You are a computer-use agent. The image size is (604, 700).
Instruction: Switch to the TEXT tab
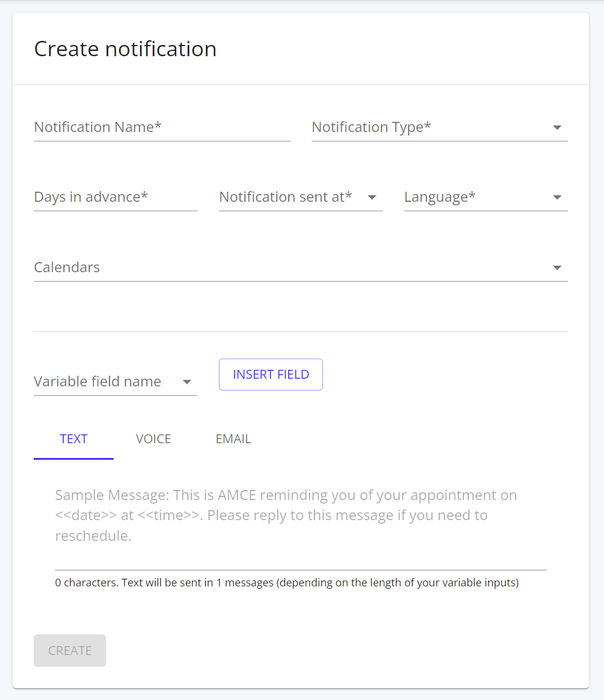coord(74,439)
